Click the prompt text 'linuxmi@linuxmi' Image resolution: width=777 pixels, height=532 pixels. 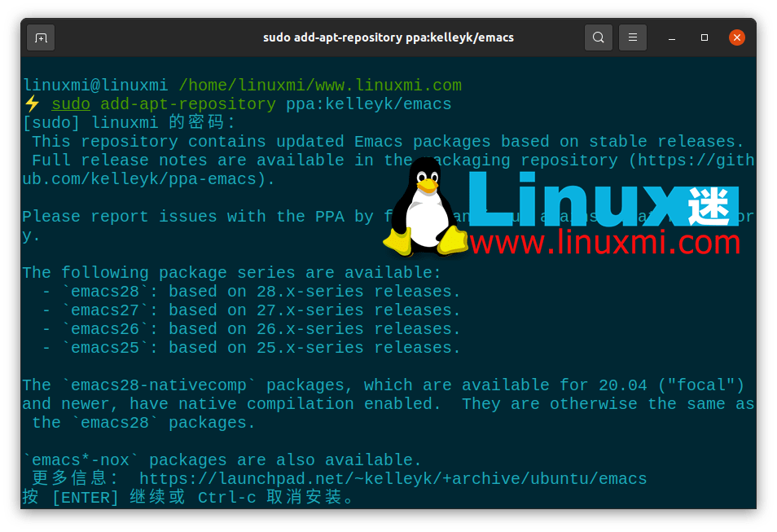[95, 86]
